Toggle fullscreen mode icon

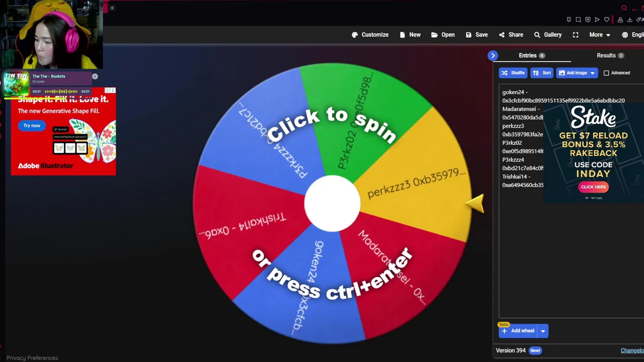(x=576, y=35)
